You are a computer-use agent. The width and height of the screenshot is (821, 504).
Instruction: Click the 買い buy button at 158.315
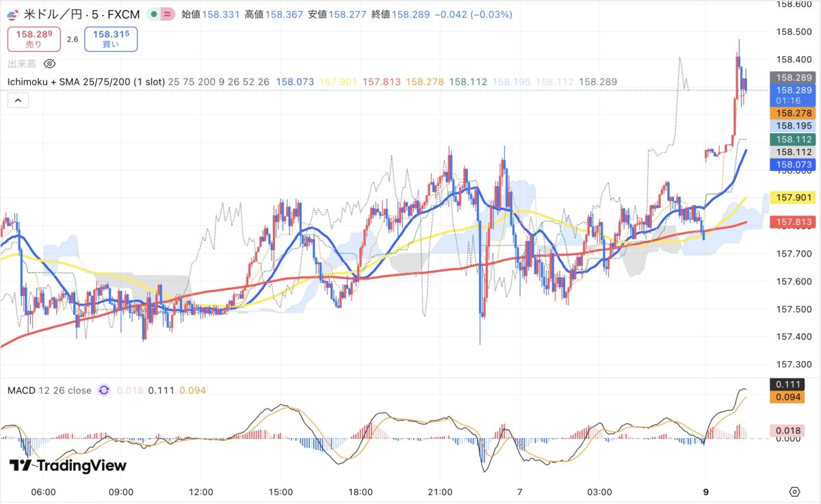coord(111,39)
